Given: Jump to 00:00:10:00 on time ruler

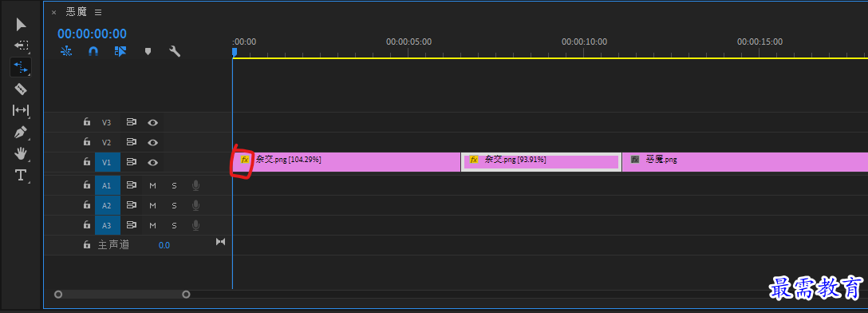Looking at the screenshot, I should click(584, 42).
